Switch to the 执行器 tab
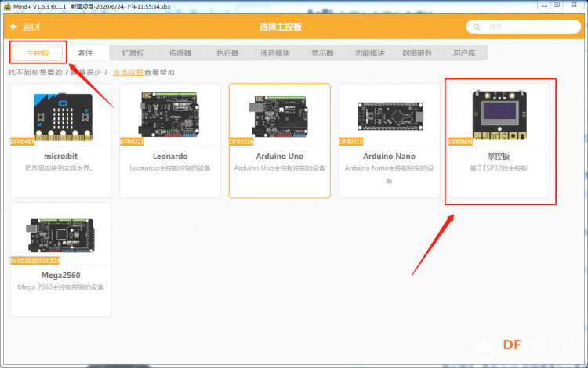The width and height of the screenshot is (588, 368). tap(227, 52)
